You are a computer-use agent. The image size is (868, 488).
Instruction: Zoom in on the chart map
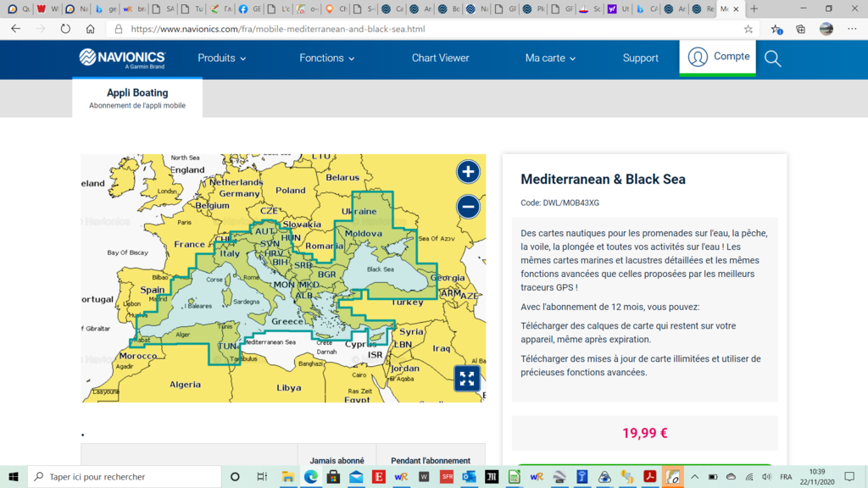pos(468,171)
